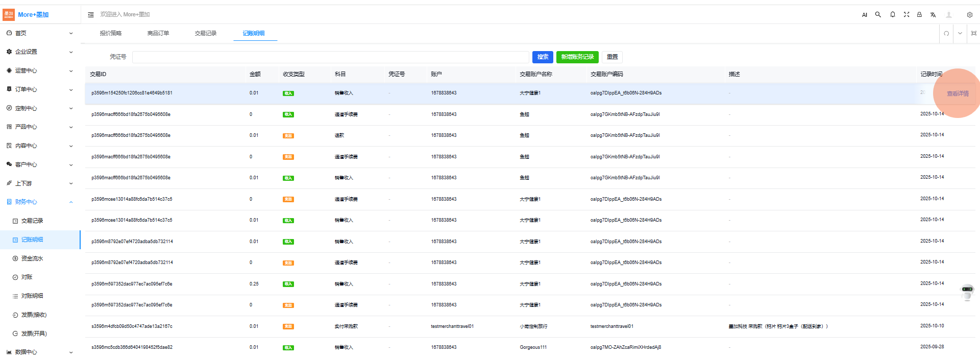Click the 凭证号 input field
The image size is (980, 357).
(x=330, y=57)
